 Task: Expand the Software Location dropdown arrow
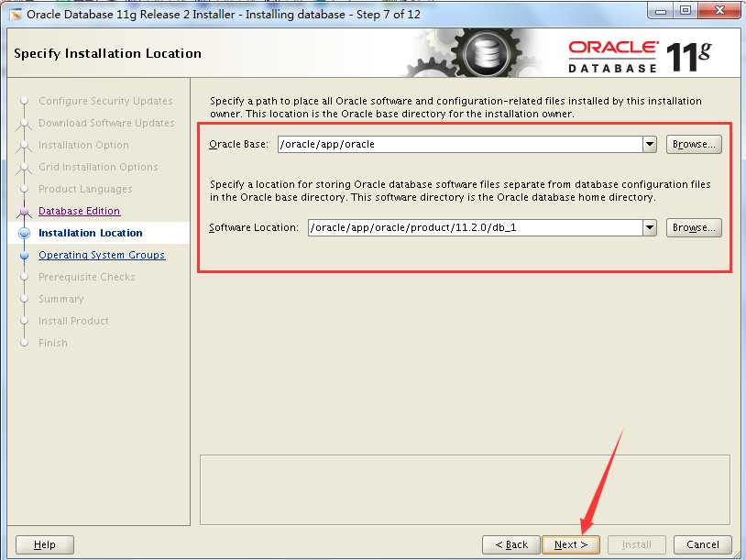coord(650,227)
